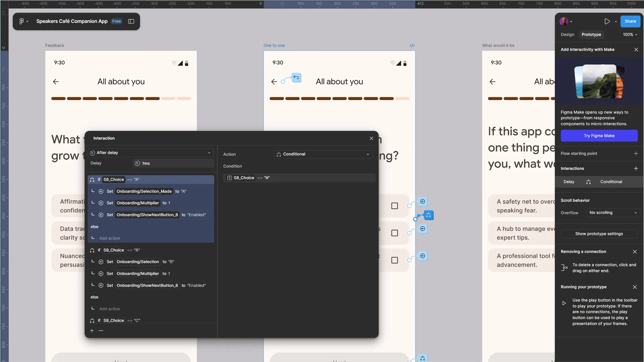The width and height of the screenshot is (644, 362).
Task: Switch to the Design tab
Action: [x=567, y=35]
